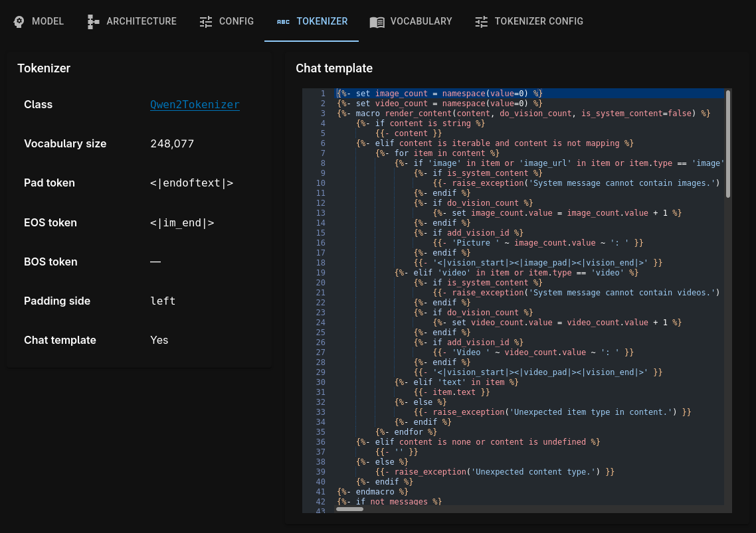Viewport: 756px width, 533px height.
Task: Click the Tokenizer panel heading
Action: click(x=44, y=68)
